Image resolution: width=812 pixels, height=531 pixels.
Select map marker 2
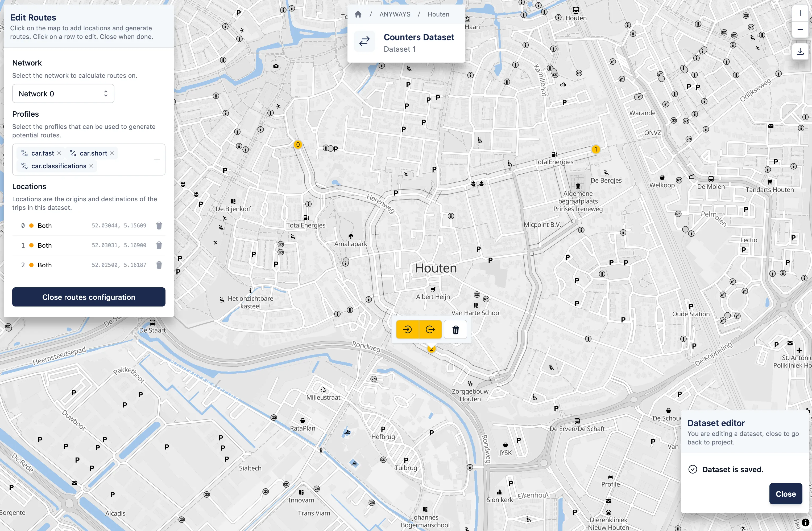point(431,348)
